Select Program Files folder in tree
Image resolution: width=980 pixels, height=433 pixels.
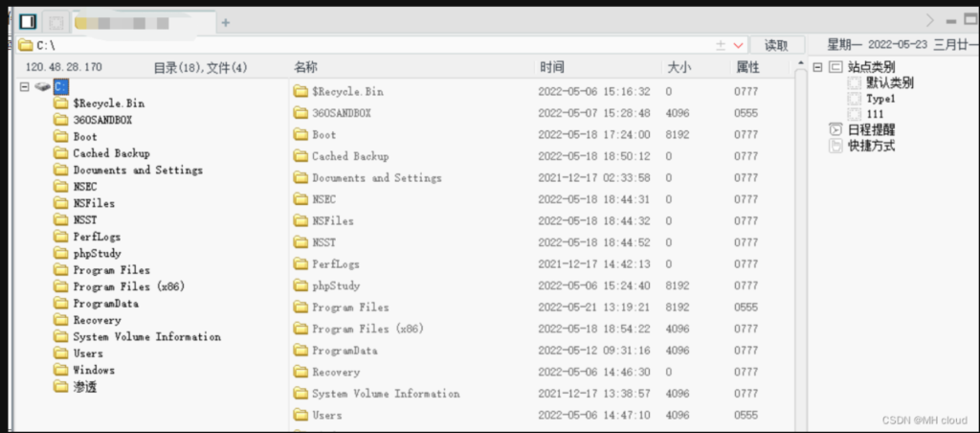[111, 270]
